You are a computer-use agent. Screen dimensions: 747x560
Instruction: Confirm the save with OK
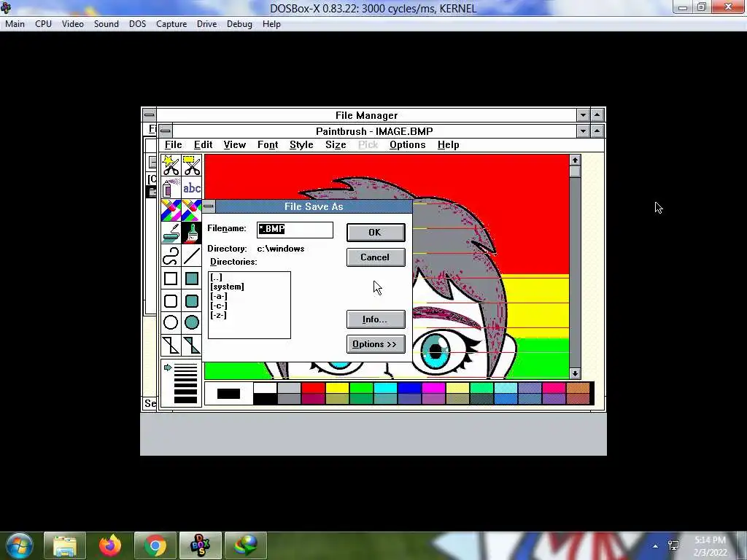pos(376,233)
